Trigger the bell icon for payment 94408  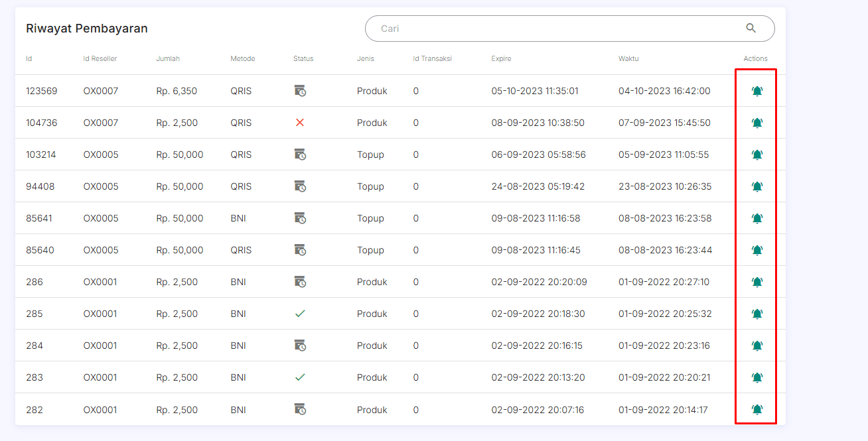pyautogui.click(x=757, y=186)
